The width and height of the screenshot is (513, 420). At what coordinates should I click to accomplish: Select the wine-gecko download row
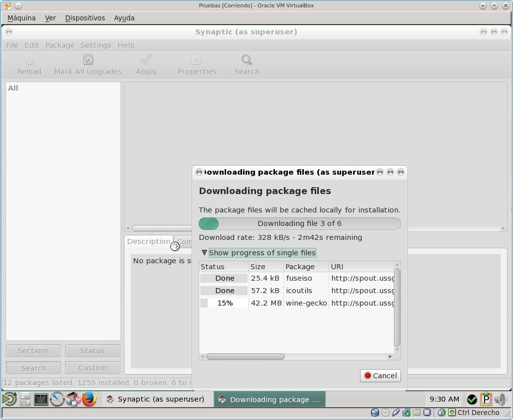tap(306, 303)
